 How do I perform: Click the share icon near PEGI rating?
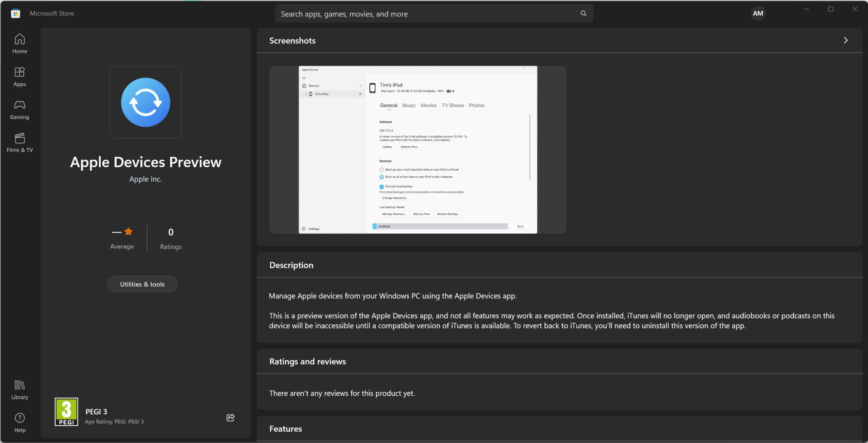click(230, 417)
